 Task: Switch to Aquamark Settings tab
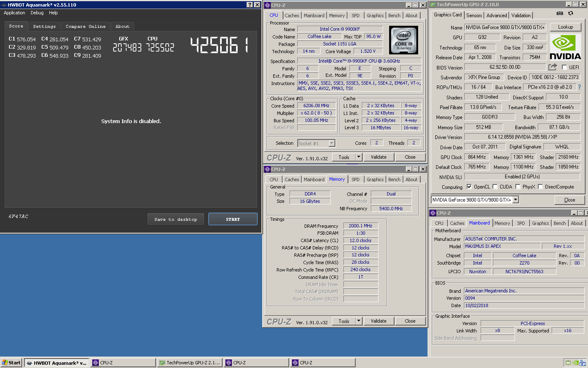coord(44,26)
